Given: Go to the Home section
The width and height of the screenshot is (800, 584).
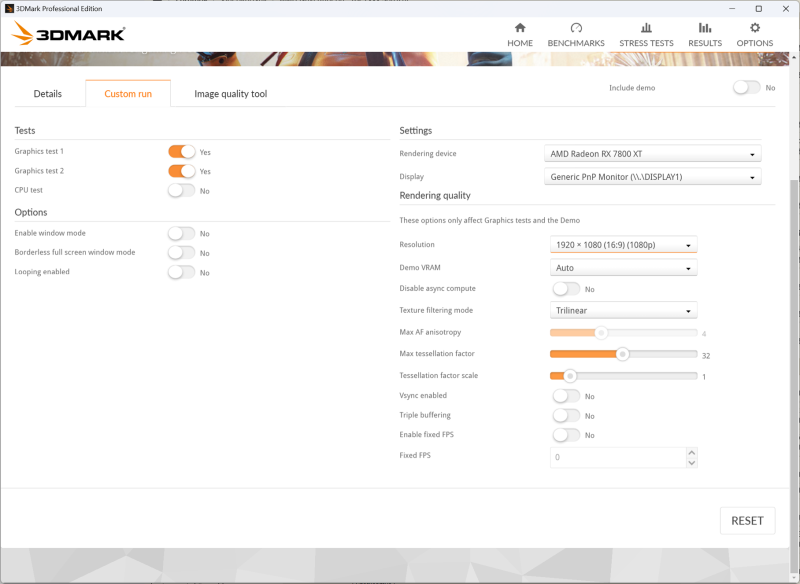Looking at the screenshot, I should click(520, 35).
